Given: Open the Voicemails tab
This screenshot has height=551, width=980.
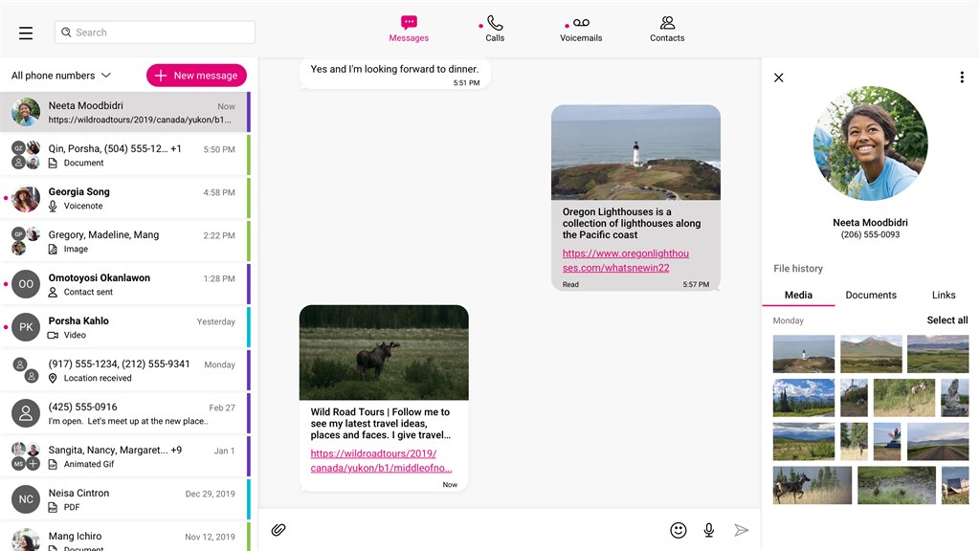Looking at the screenshot, I should (x=581, y=29).
